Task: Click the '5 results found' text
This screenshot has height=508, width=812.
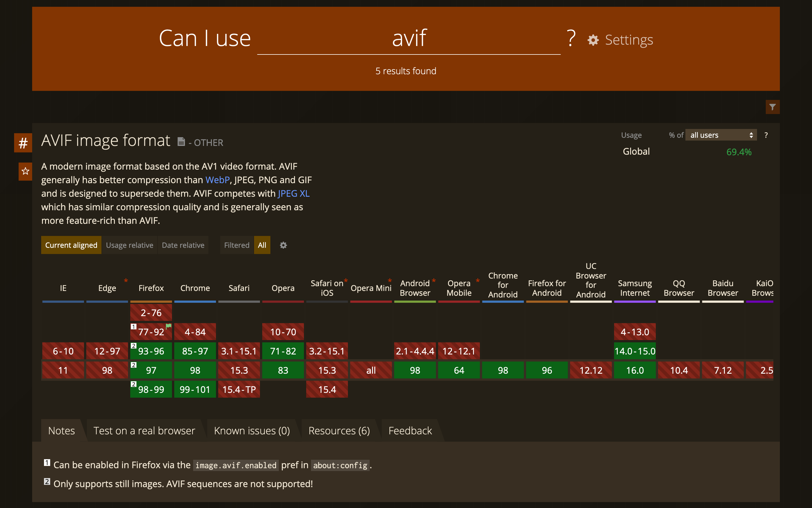Action: [406, 71]
